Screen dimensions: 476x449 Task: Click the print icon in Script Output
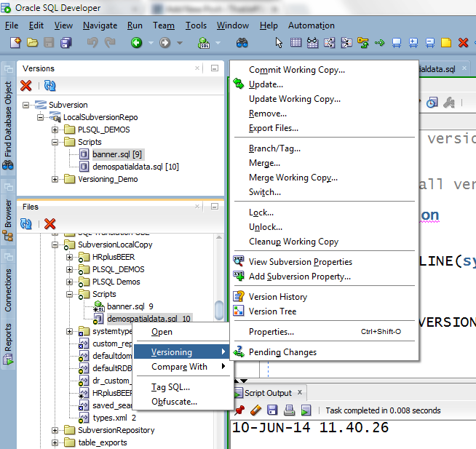click(x=289, y=410)
